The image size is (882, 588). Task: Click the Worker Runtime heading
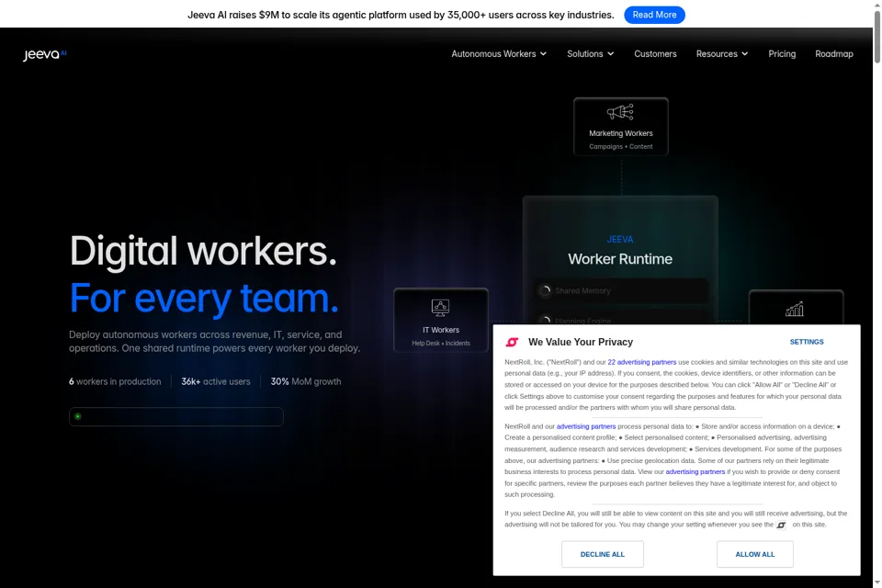620,259
